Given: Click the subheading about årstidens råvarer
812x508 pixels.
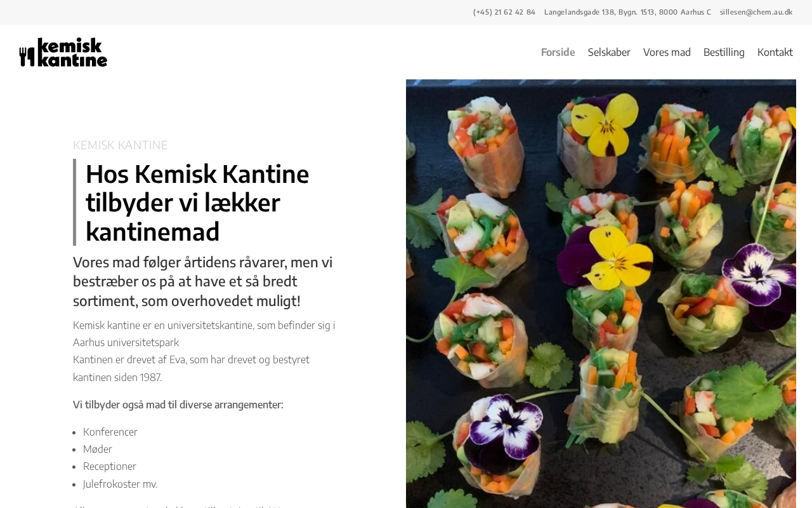Looking at the screenshot, I should click(x=203, y=281).
